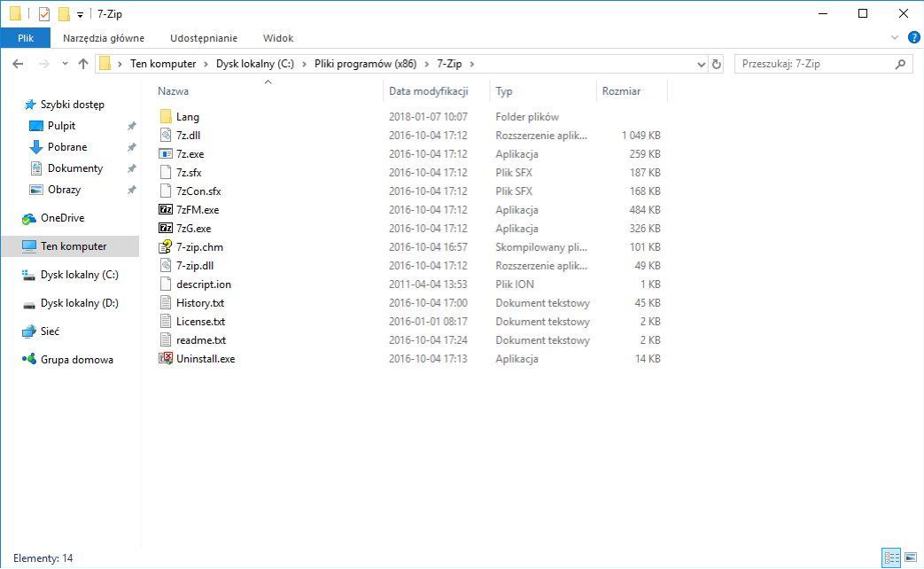The image size is (924, 569).
Task: Click the Properties quick access icon
Action: tap(44, 13)
